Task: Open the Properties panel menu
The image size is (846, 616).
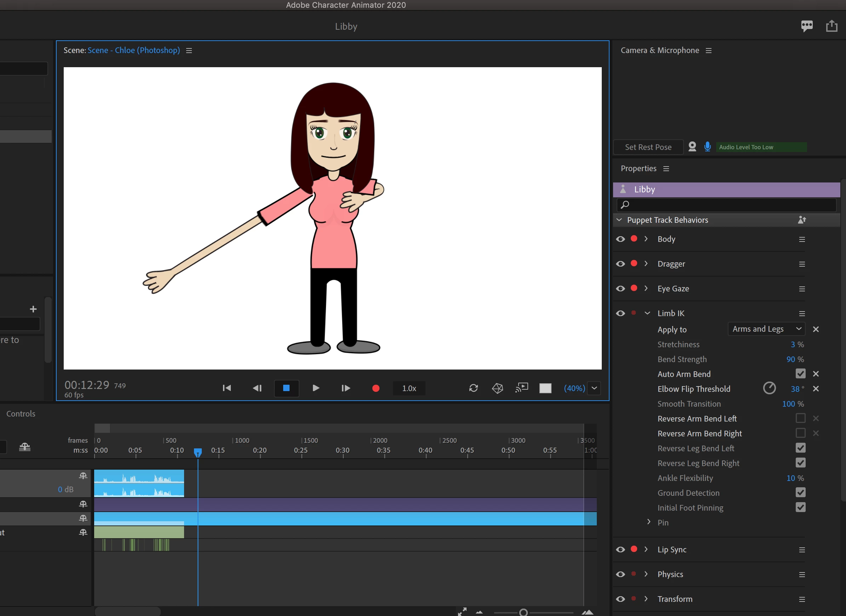Action: point(666,169)
